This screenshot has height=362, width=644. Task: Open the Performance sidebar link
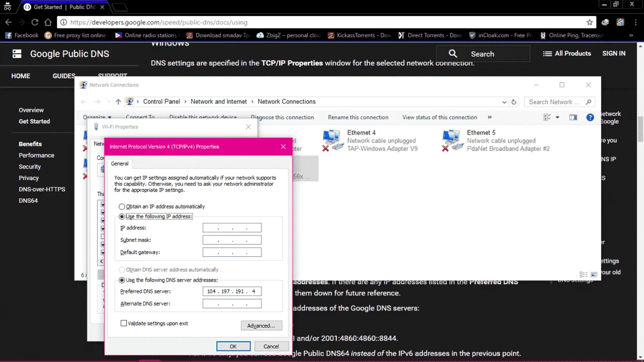click(36, 156)
